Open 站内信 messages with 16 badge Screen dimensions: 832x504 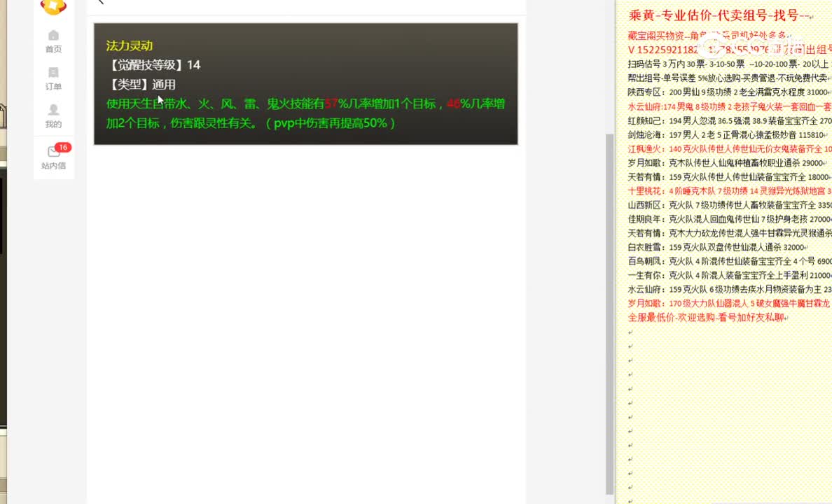pos(55,157)
